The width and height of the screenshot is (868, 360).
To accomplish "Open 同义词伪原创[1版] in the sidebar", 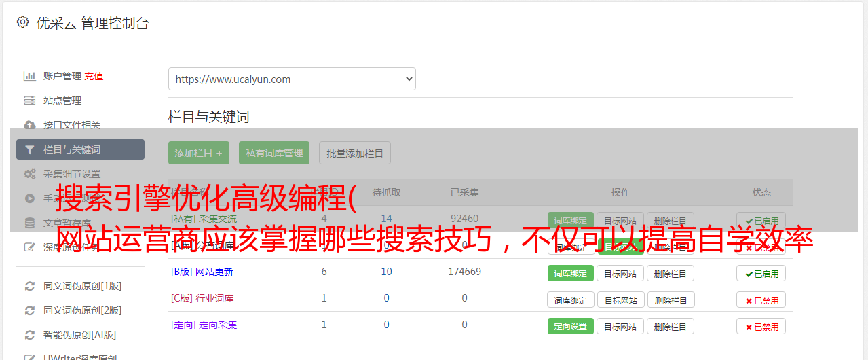I will (83, 286).
